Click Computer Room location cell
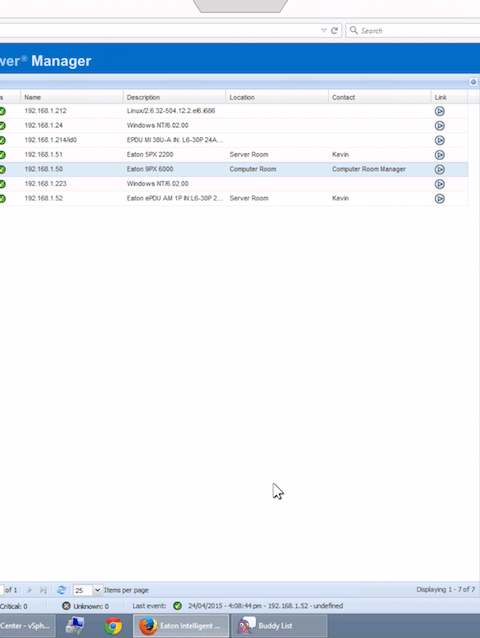 (253, 169)
